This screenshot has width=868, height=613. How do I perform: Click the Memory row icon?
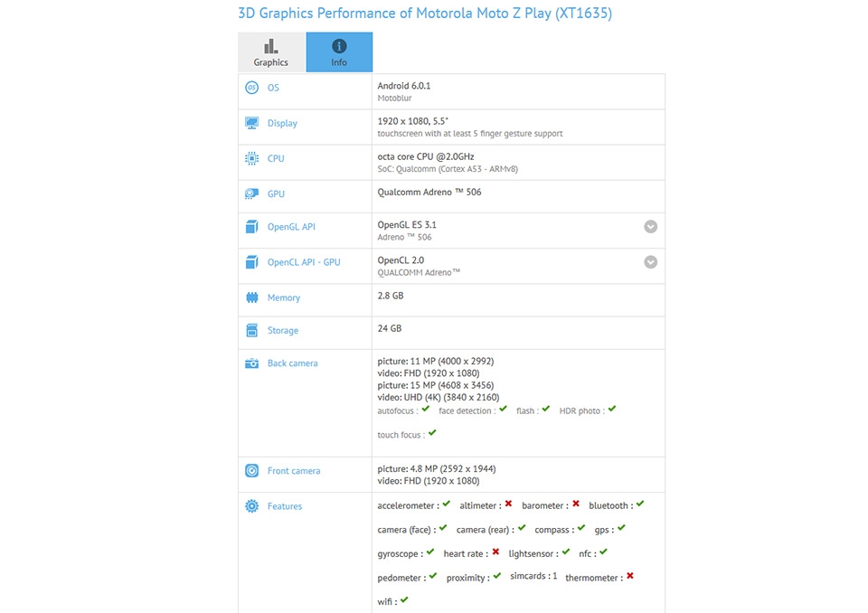coord(251,297)
